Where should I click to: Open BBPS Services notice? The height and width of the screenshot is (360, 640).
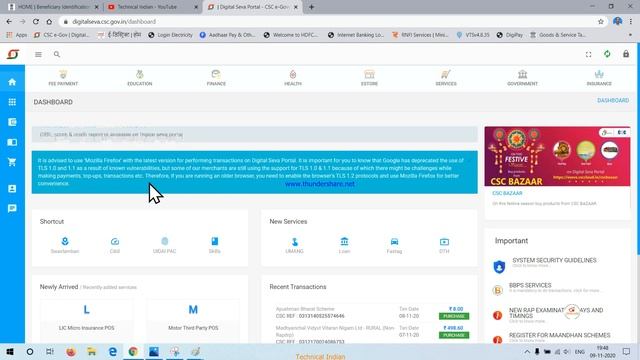tap(530, 285)
